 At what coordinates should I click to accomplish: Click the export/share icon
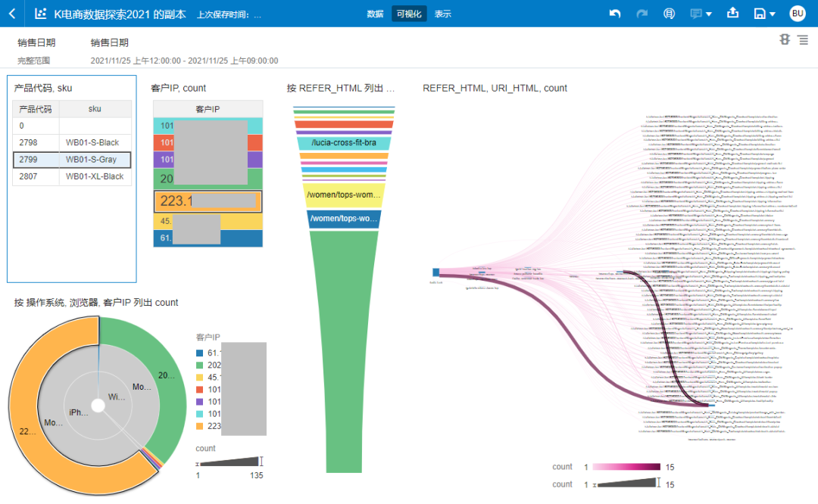(x=733, y=13)
